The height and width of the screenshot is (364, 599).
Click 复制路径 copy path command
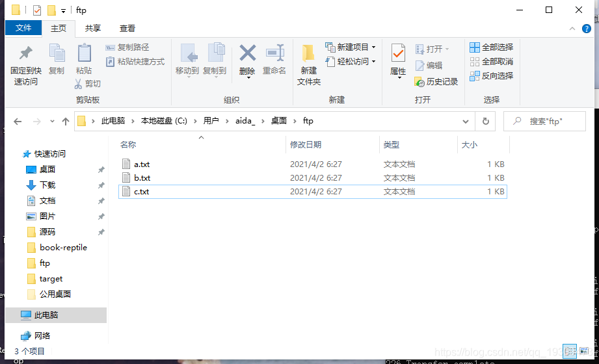point(127,47)
